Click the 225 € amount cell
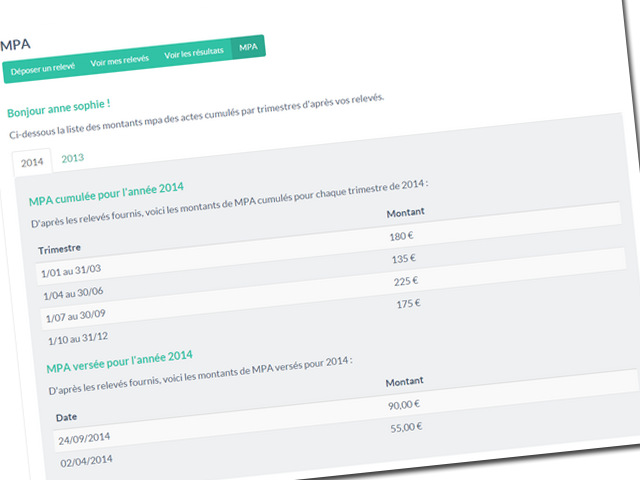 (405, 282)
